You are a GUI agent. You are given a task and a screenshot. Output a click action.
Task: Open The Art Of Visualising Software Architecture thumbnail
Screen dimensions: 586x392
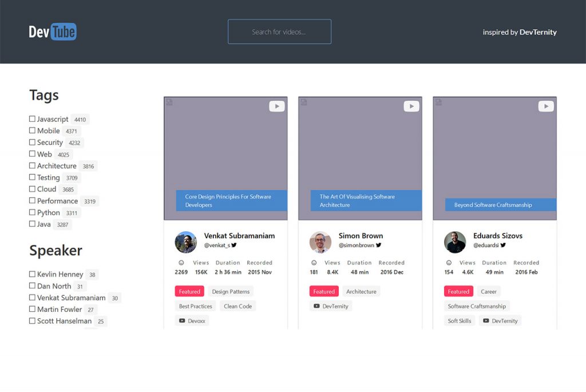pyautogui.click(x=360, y=158)
